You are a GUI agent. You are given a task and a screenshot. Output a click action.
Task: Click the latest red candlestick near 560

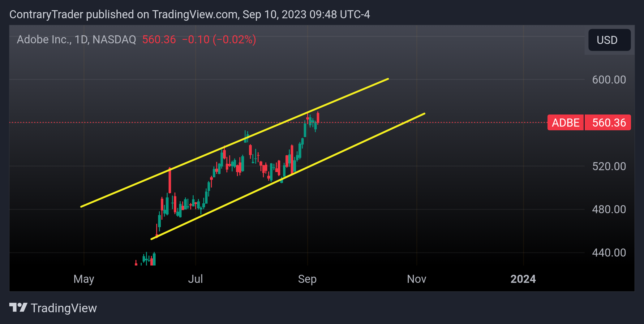pos(318,118)
